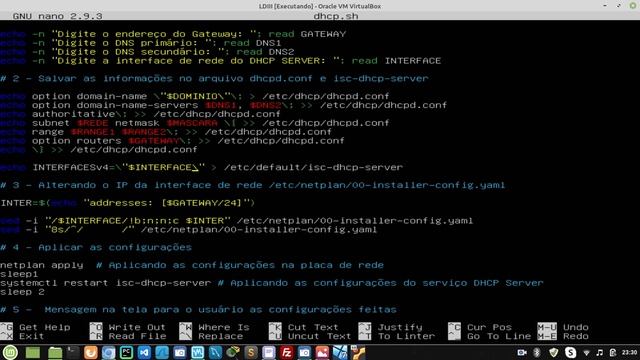Click 'GNU nano 2.9.3' header text
Screen dimensions: 640x360
[58, 16]
